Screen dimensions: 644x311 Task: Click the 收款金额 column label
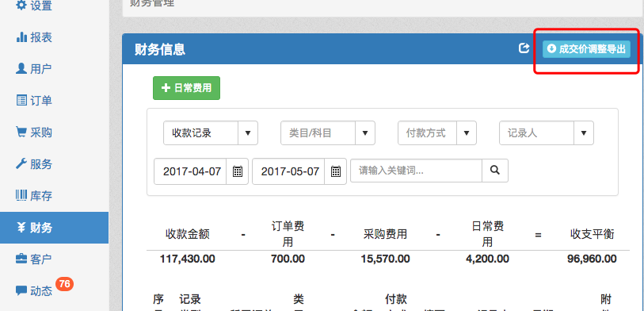[x=188, y=235]
